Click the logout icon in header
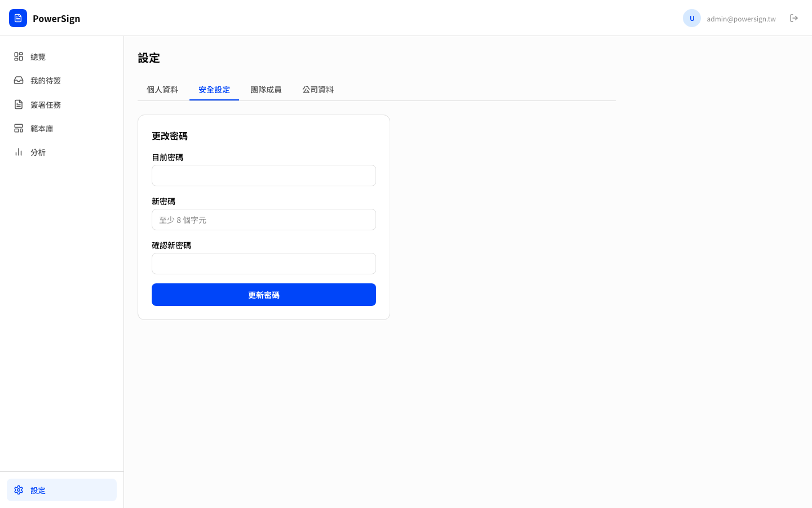 point(794,18)
